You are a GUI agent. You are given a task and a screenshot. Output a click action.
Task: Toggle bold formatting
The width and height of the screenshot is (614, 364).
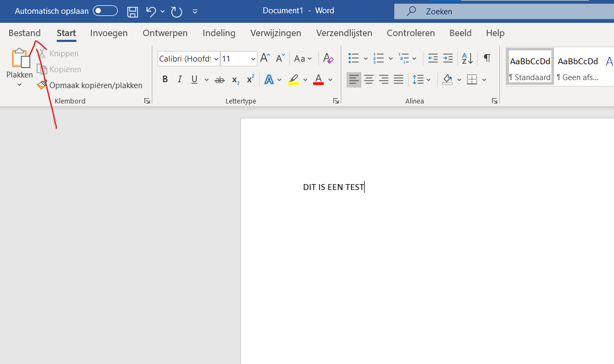165,80
